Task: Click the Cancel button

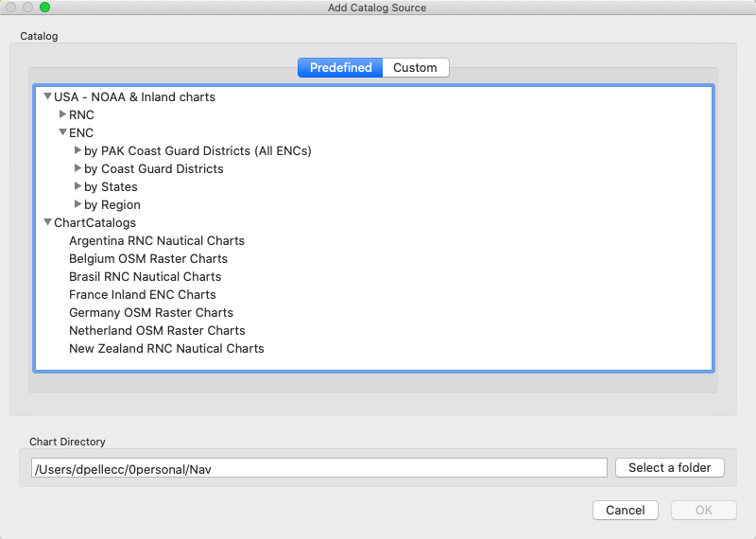Action: point(626,510)
